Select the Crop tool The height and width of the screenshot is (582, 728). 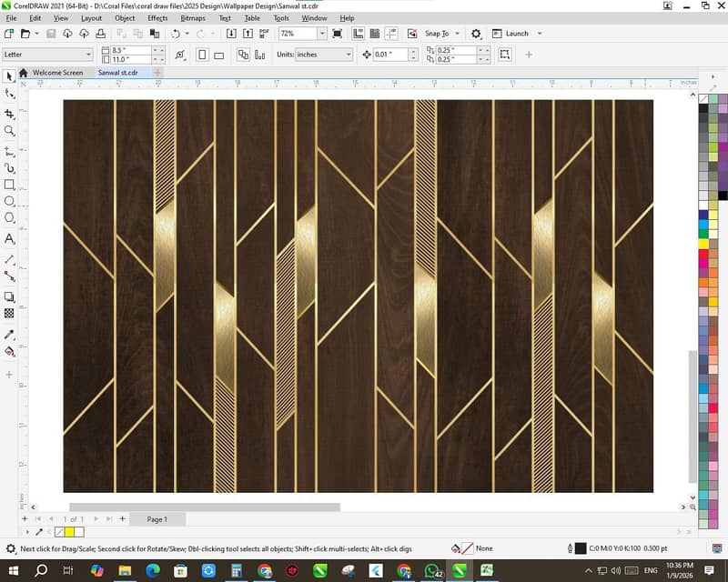click(x=9, y=114)
